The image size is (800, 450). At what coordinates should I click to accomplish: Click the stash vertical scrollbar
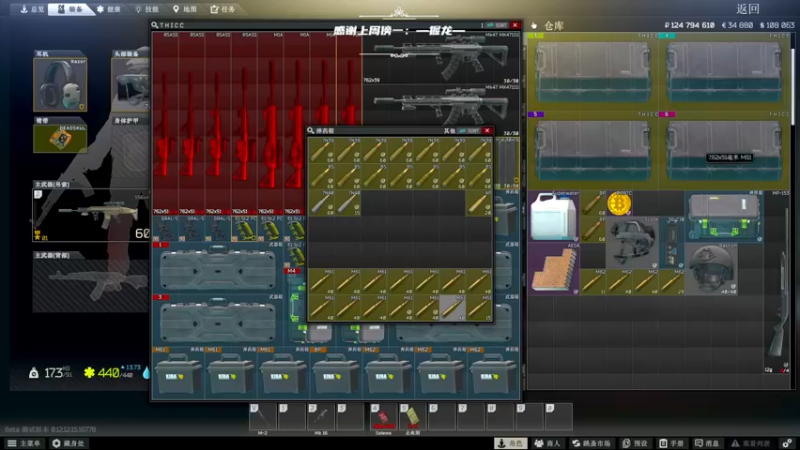[x=792, y=87]
